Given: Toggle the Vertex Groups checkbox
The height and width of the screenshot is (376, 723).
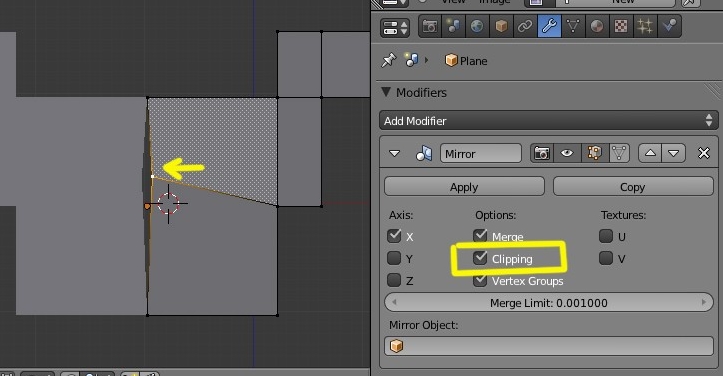Looking at the screenshot, I should coord(480,280).
